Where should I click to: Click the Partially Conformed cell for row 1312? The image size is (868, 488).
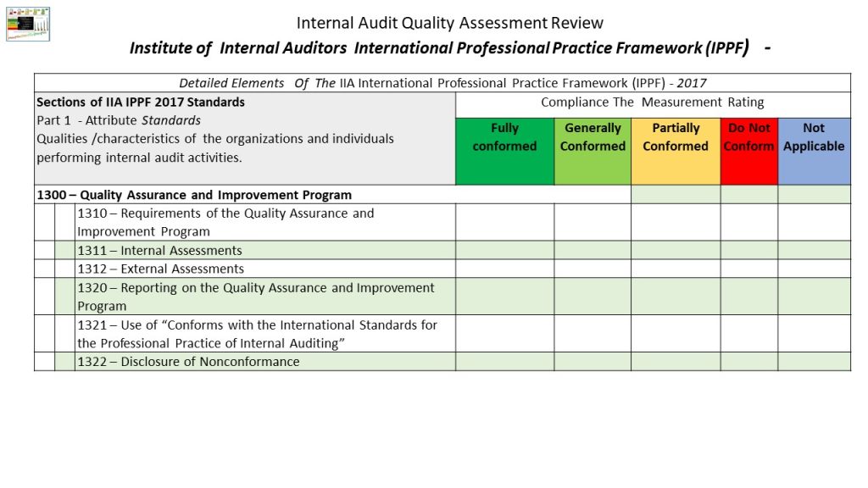pyautogui.click(x=676, y=269)
